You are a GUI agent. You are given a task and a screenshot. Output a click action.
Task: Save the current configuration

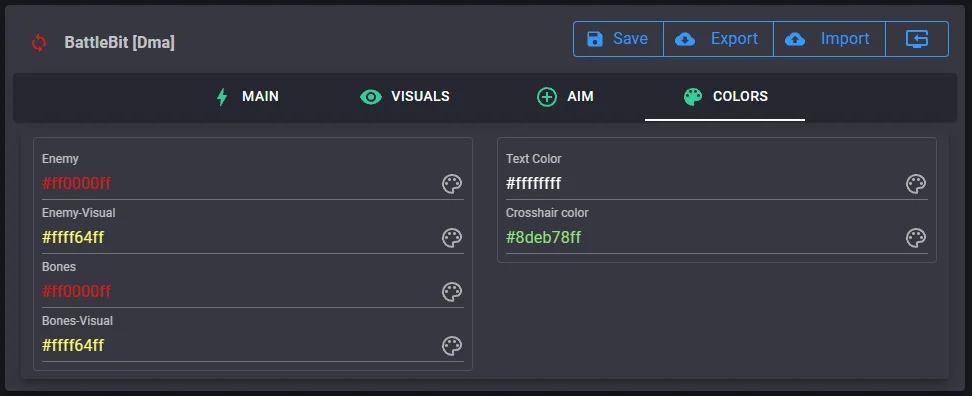[x=618, y=39]
